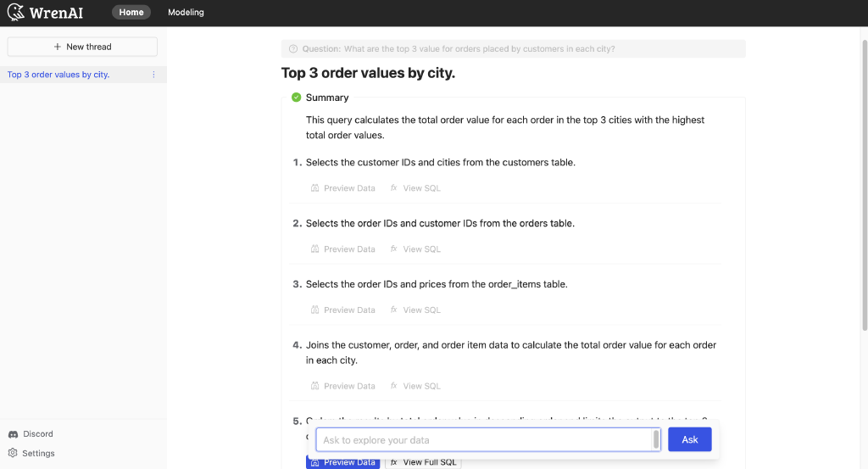Select the Top 3 order values thread
868x469 pixels.
[x=58, y=75]
